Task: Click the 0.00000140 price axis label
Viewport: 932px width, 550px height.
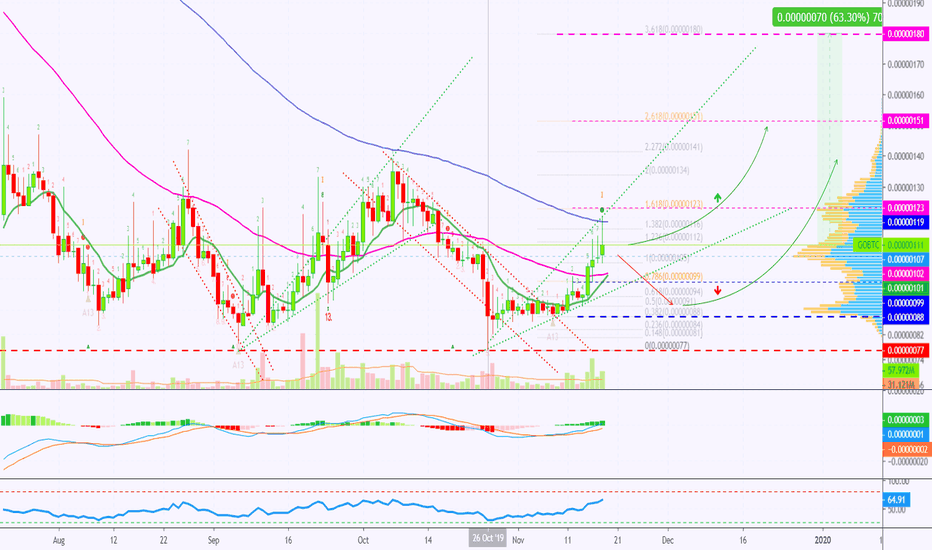Action: 906,156
